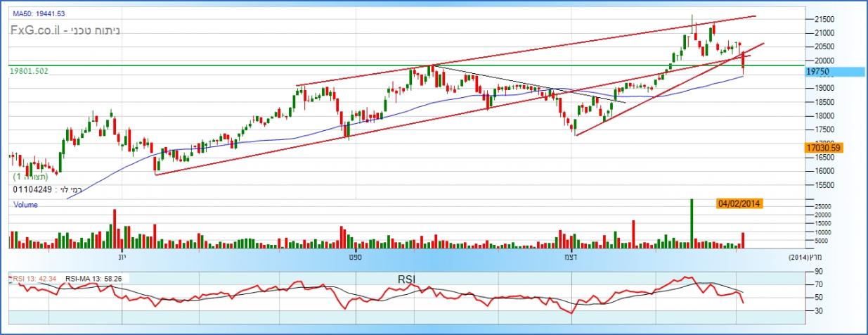Select the יונ month marker on the time axis

tap(122, 258)
